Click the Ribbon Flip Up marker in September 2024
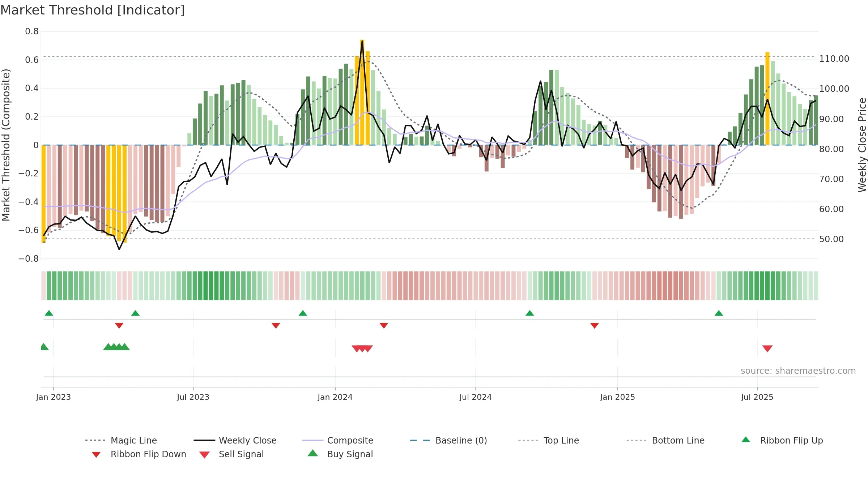Image resolution: width=868 pixels, height=488 pixels. pyautogui.click(x=529, y=313)
